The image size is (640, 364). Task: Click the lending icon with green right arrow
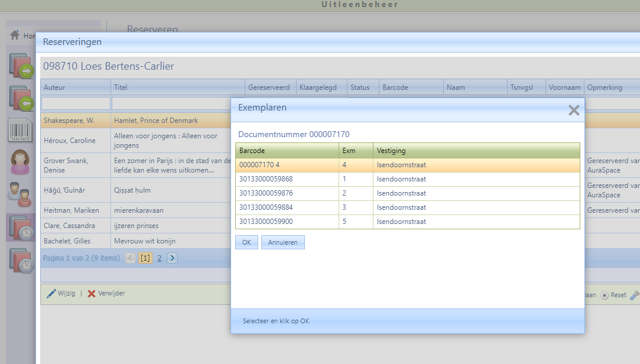[x=22, y=66]
